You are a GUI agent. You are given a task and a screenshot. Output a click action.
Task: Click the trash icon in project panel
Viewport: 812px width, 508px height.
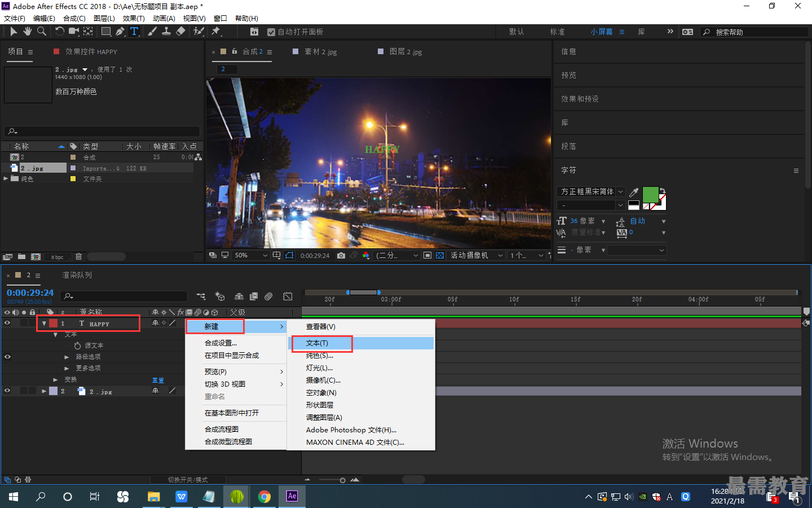78,257
